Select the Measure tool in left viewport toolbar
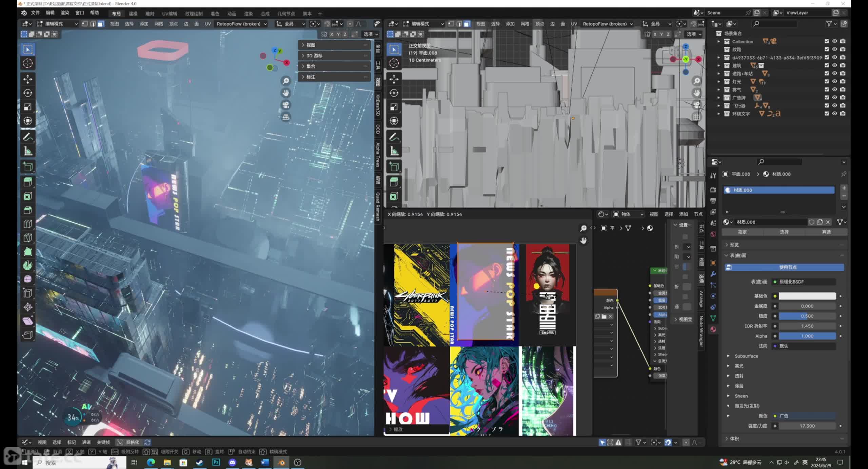Image resolution: width=868 pixels, height=469 pixels. click(28, 151)
